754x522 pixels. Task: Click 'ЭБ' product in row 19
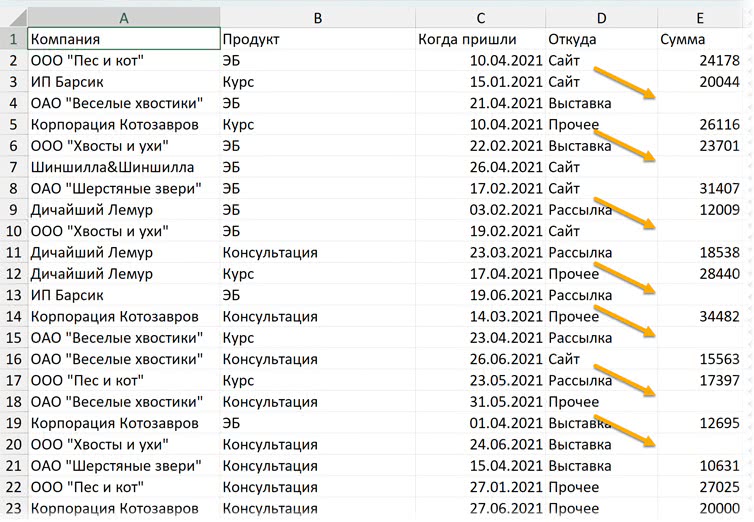(x=318, y=423)
